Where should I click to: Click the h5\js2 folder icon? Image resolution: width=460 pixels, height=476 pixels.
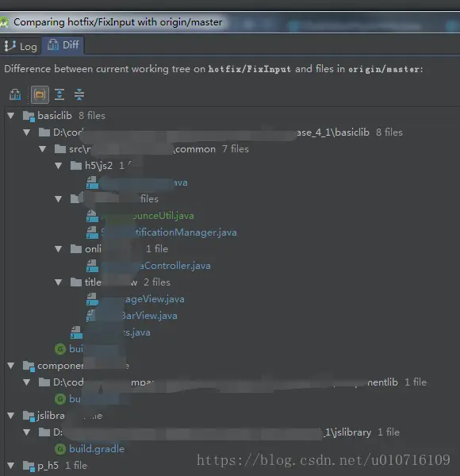pos(76,166)
